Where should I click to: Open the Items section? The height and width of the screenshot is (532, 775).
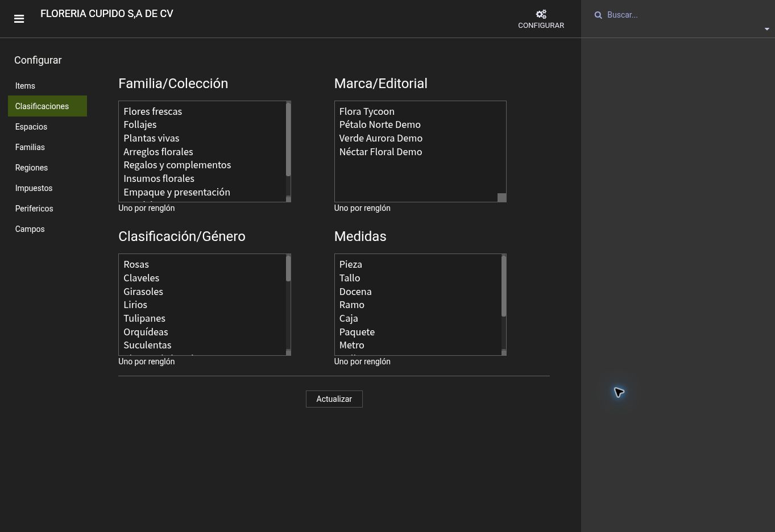(47, 86)
